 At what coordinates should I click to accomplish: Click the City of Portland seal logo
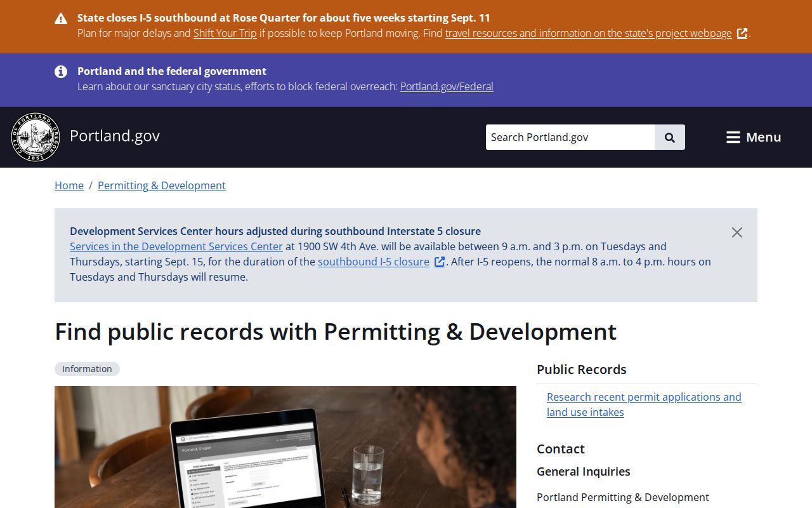pos(36,137)
